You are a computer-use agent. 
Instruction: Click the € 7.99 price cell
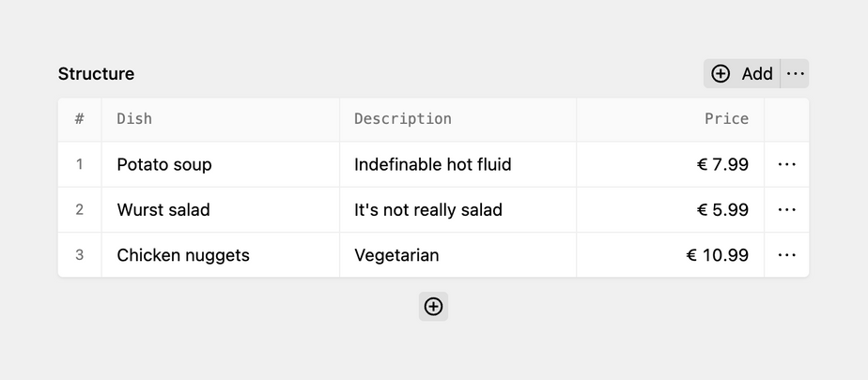[x=721, y=165]
